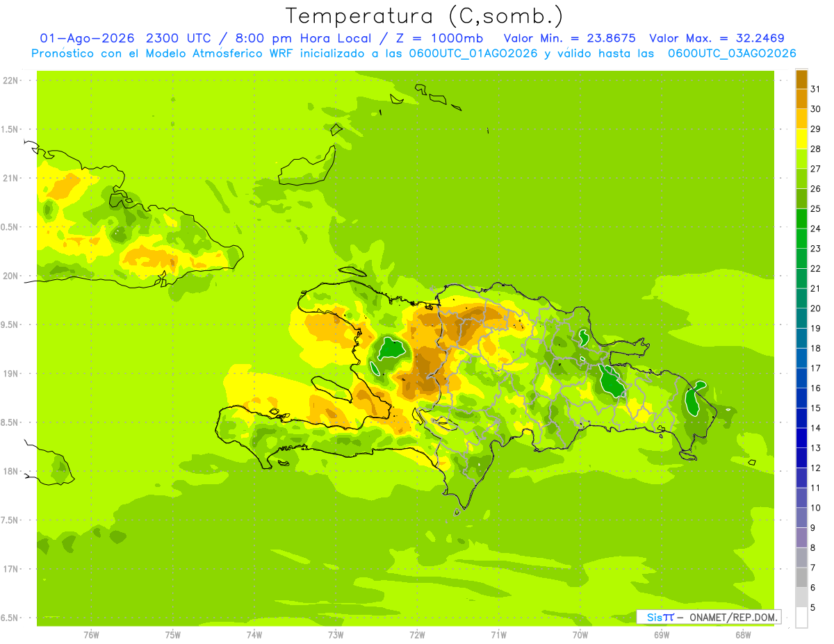The height and width of the screenshot is (644, 834).
Task: Click the "68W" longitude axis label
Action: [743, 634]
